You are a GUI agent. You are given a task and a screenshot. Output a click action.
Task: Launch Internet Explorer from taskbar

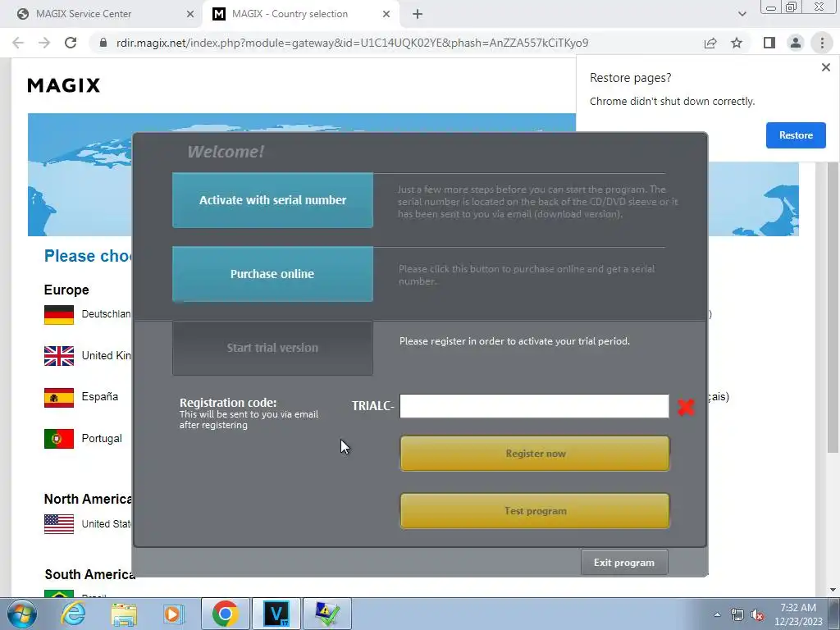click(x=73, y=614)
